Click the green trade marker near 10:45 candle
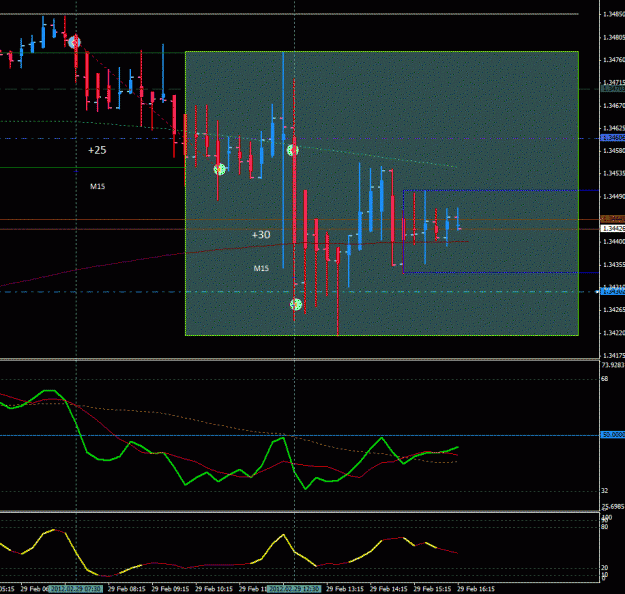Screen dimensions: 625x594 [220, 169]
